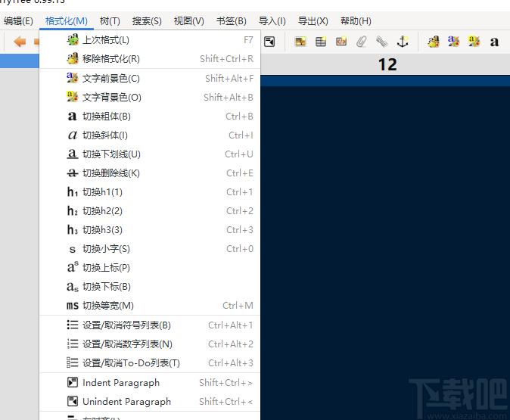The height and width of the screenshot is (420, 510).
Task: Click the chain link toolbar icon
Action: pos(382,42)
